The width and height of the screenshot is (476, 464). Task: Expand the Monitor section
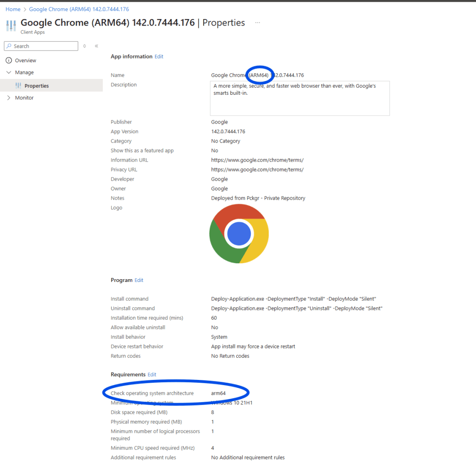pos(8,98)
